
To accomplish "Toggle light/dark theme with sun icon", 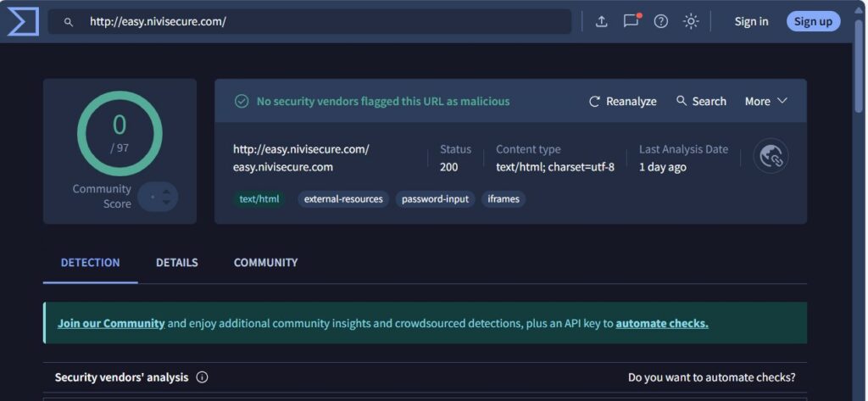I will coord(691,21).
